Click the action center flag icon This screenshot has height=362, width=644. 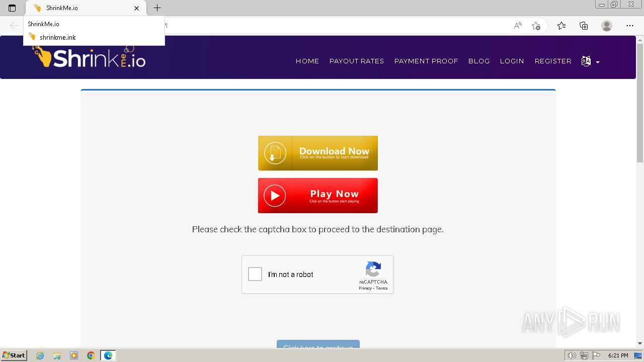pos(596,355)
